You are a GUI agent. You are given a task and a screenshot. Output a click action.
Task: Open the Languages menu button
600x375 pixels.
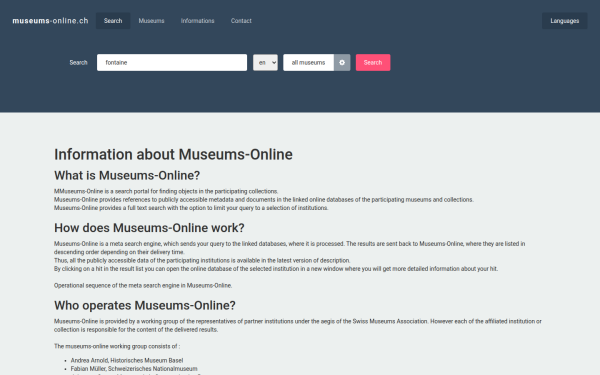(x=564, y=21)
